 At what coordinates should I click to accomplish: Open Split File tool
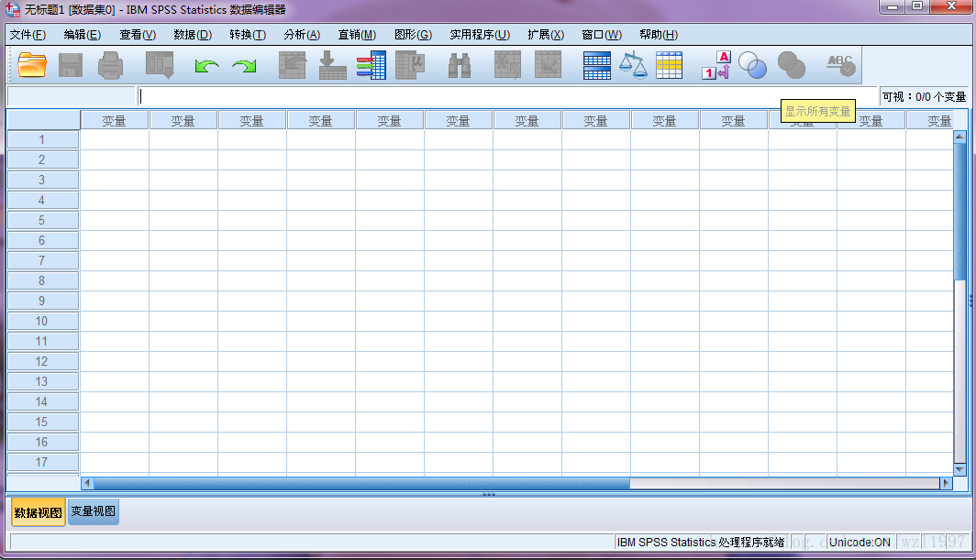pyautogui.click(x=596, y=65)
